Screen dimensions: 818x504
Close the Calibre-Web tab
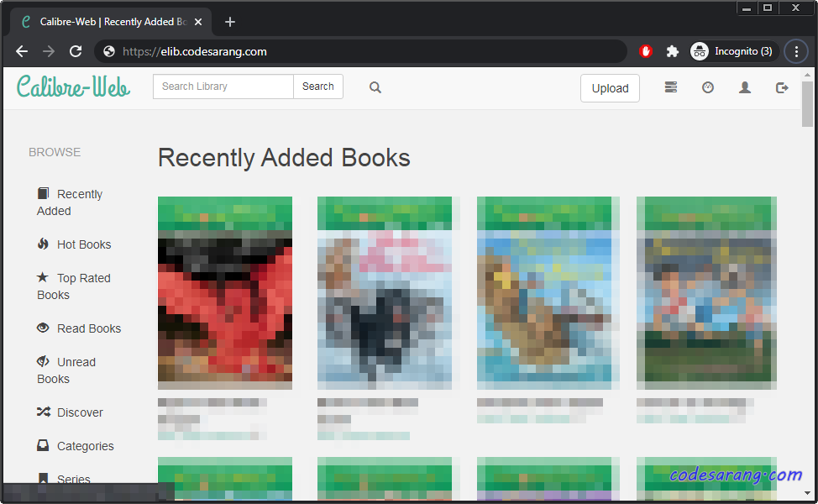coord(198,22)
